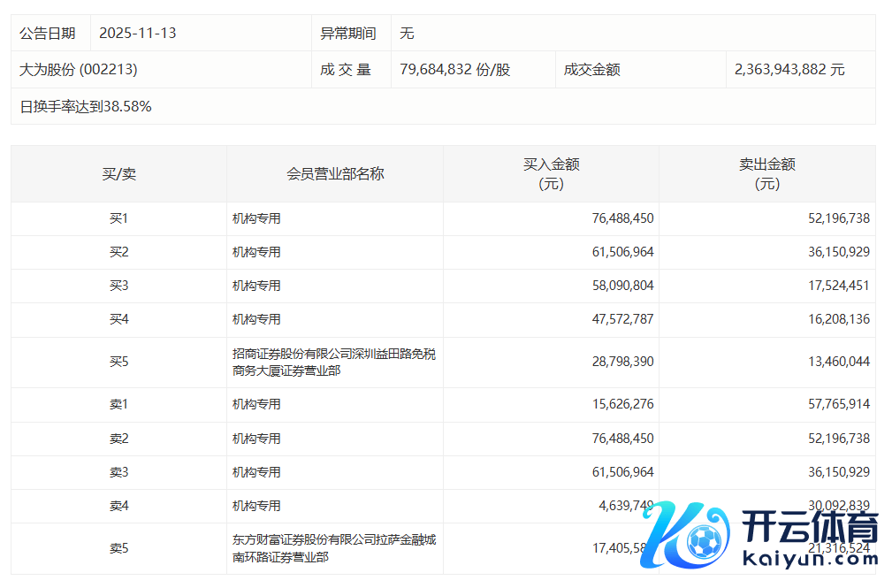Image resolution: width=892 pixels, height=588 pixels.
Task: Click the 开云体育 watermark text
Action: click(810, 530)
